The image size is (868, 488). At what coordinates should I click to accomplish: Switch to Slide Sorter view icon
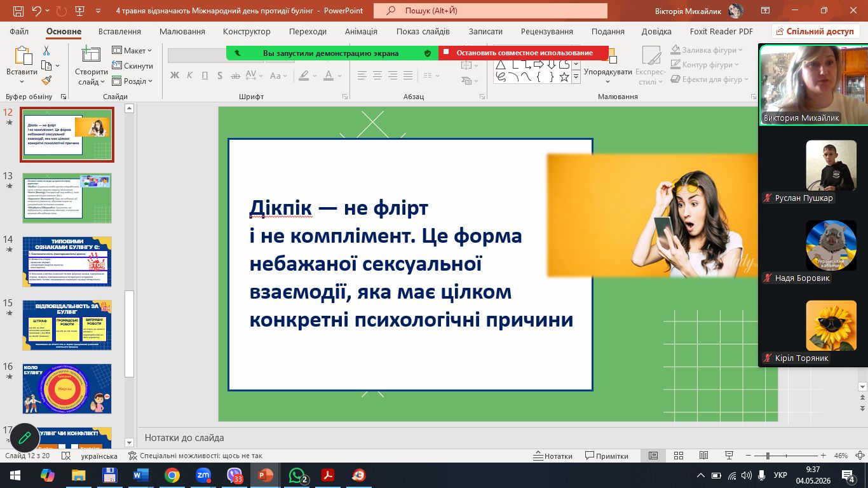679,456
